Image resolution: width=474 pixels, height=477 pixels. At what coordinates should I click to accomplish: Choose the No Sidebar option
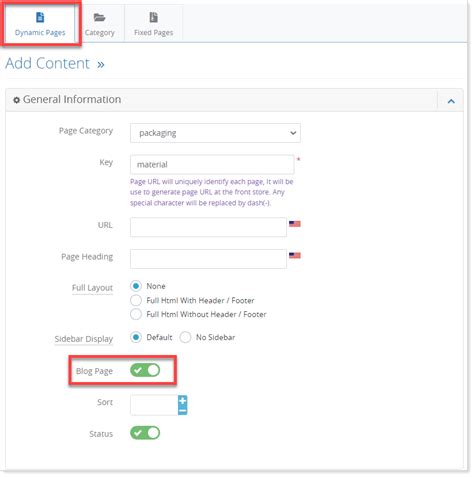(x=185, y=337)
